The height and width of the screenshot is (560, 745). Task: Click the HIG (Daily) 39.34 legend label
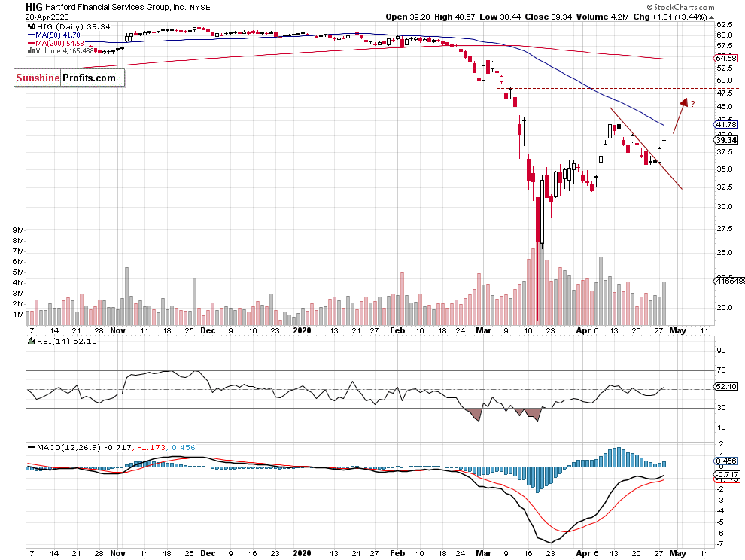pyautogui.click(x=73, y=26)
